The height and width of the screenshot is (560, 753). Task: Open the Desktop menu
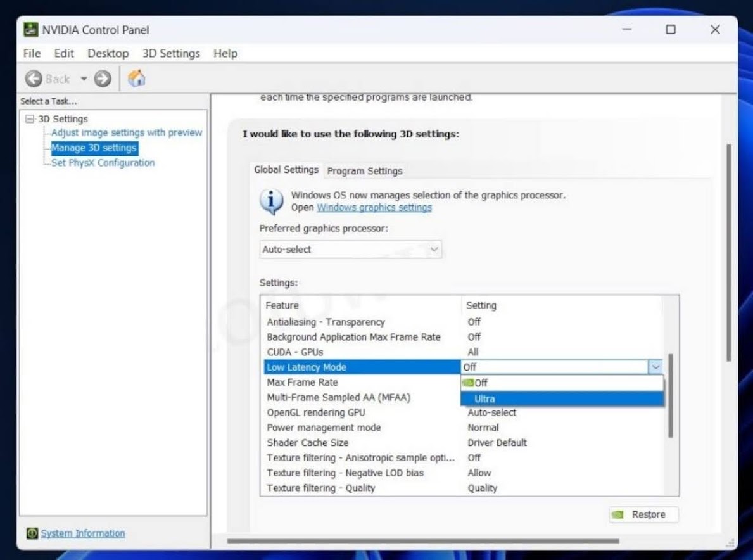[108, 53]
